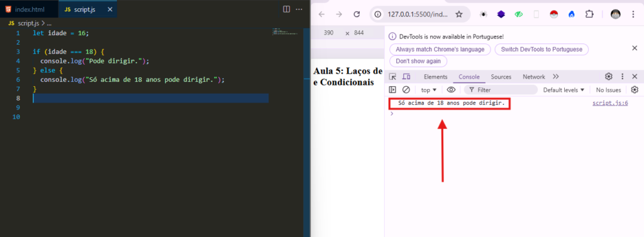Click the console prompt chevron
The image size is (644, 237).
[391, 113]
